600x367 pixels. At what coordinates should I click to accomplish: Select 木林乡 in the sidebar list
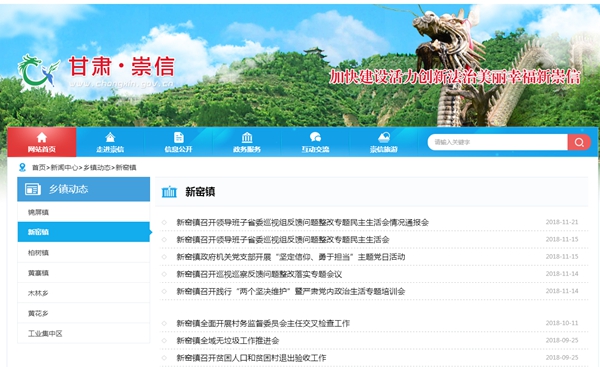pyautogui.click(x=83, y=293)
